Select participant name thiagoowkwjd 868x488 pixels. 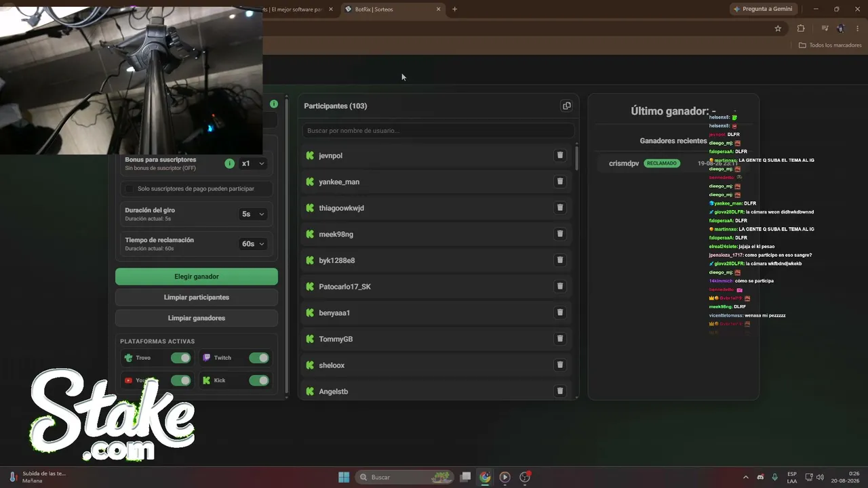click(341, 208)
